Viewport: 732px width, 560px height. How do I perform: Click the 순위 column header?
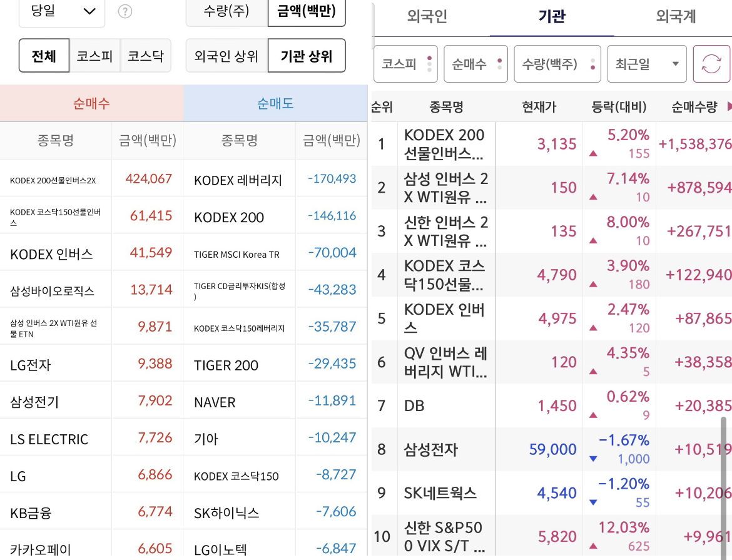(382, 106)
